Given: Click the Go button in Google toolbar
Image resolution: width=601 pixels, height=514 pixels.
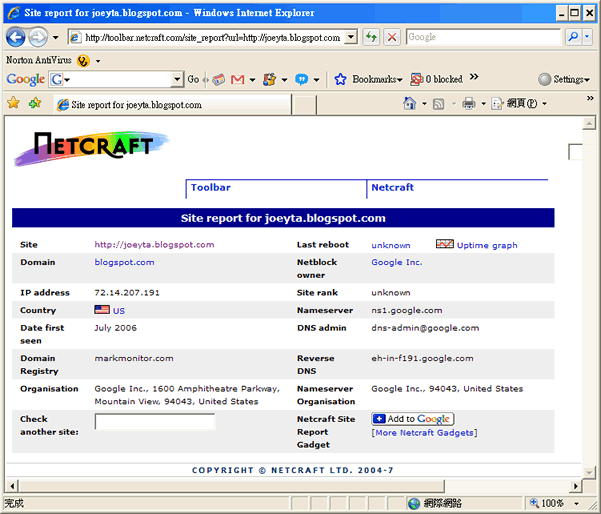Looking at the screenshot, I should click(193, 79).
